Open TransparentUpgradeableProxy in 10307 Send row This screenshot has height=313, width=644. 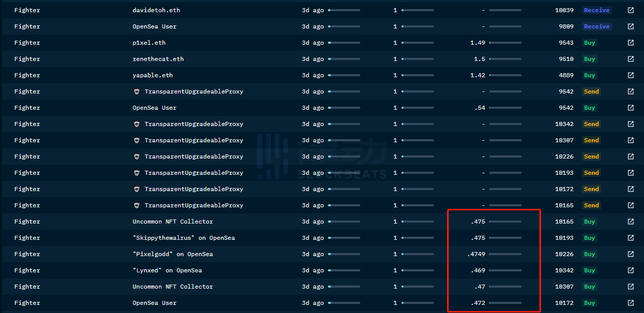pos(194,140)
